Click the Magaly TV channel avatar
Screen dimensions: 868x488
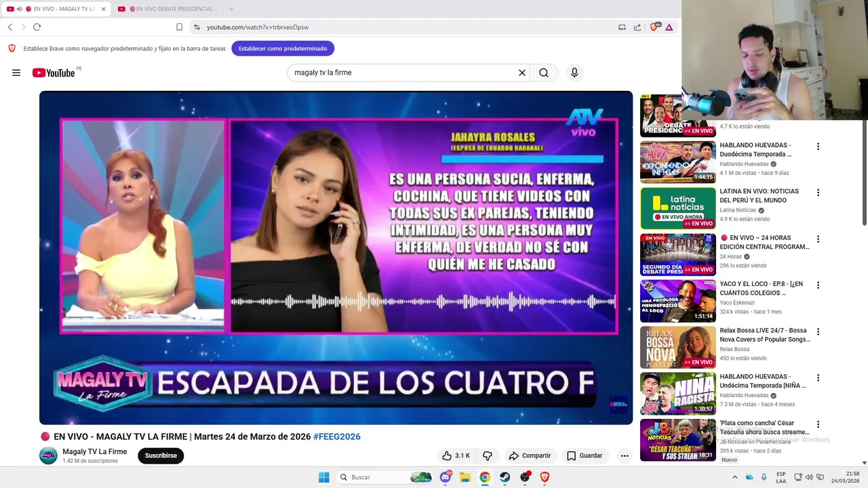(48, 455)
